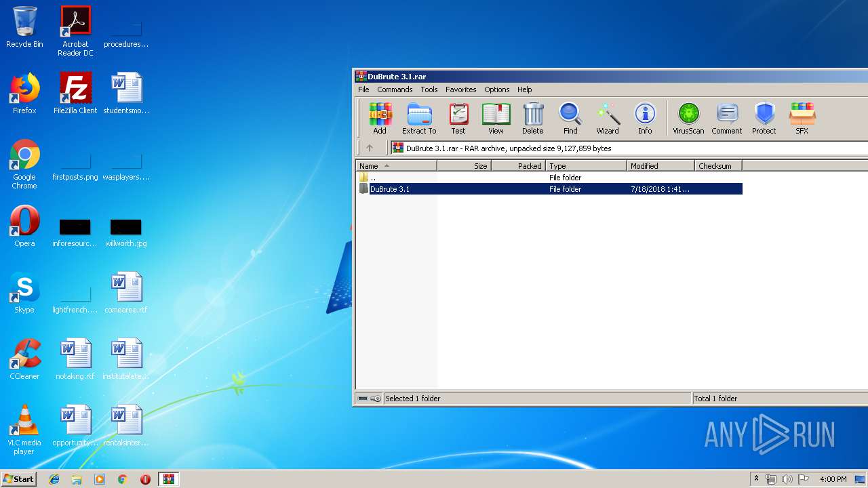Viewport: 868px width, 488px height.
Task: Show archive Info
Action: 645,119
